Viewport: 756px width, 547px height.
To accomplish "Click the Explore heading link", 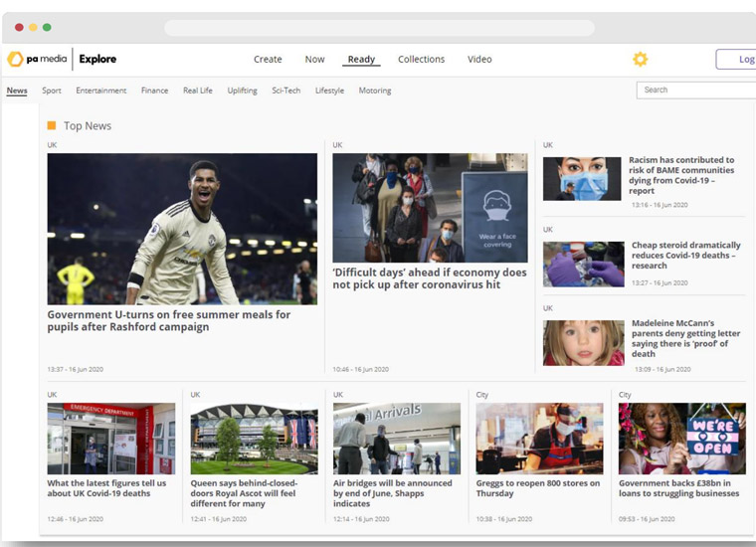I will tap(97, 59).
